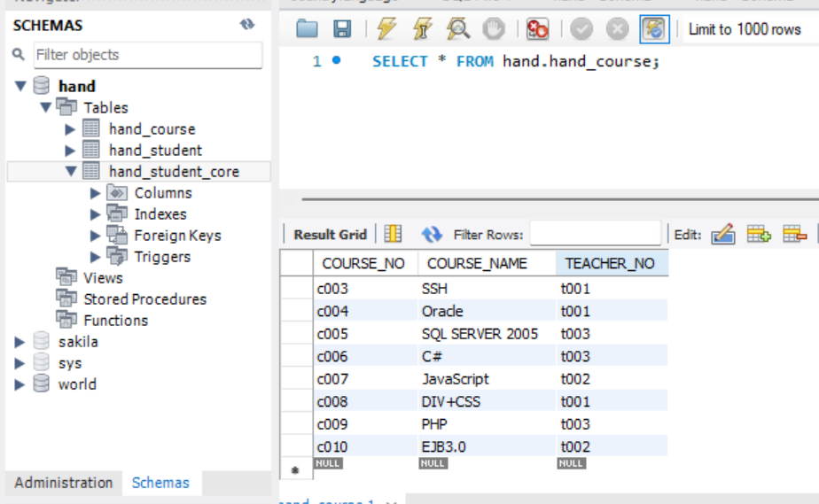Open a SQL script file

click(x=307, y=28)
